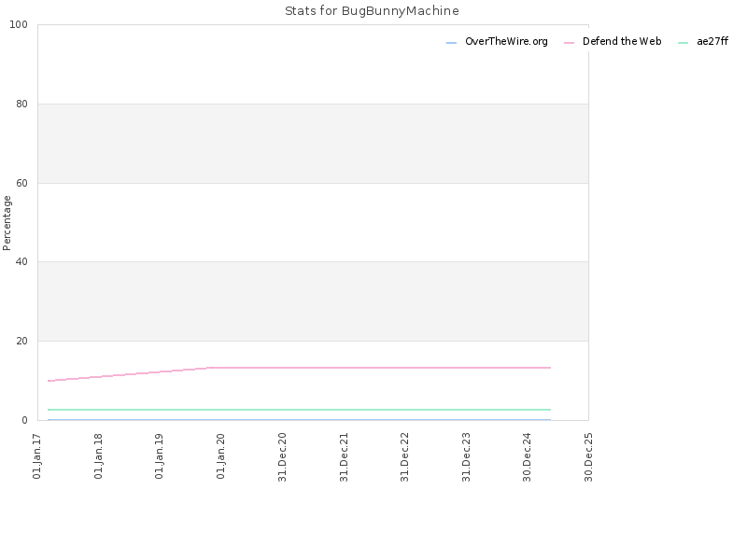This screenshot has width=747, height=560.
Task: Click the blue OverTheWire.org legend line marker
Action: (451, 43)
